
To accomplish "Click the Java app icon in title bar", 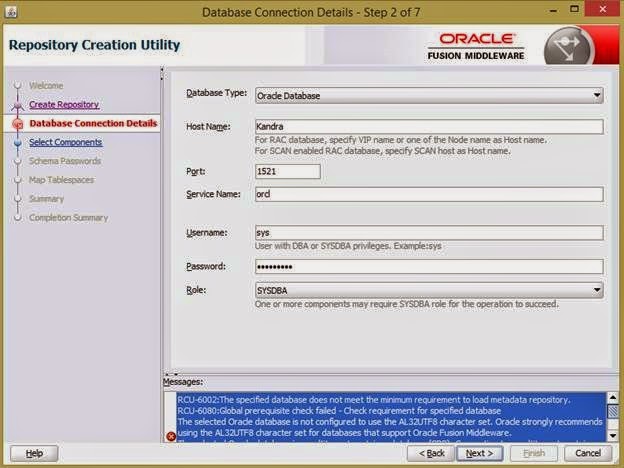I will pos(11,12).
